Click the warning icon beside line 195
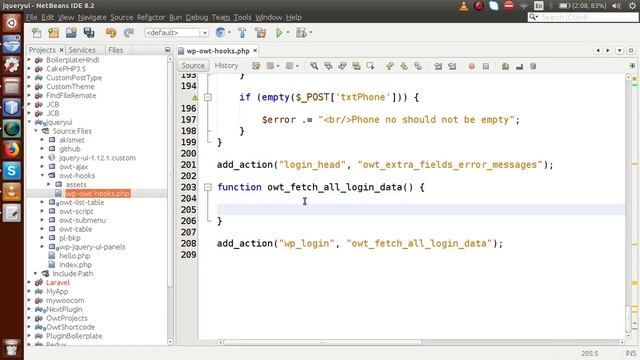This screenshot has width=640, height=360. point(195,97)
